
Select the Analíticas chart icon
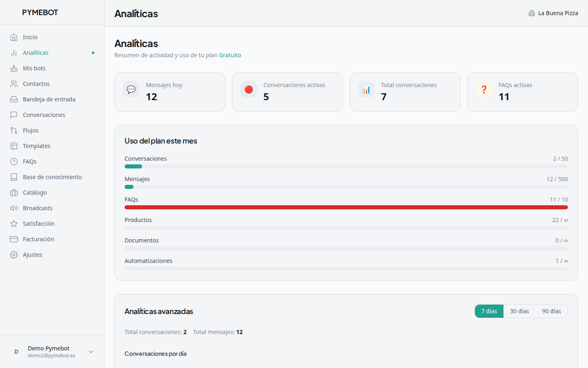14,52
